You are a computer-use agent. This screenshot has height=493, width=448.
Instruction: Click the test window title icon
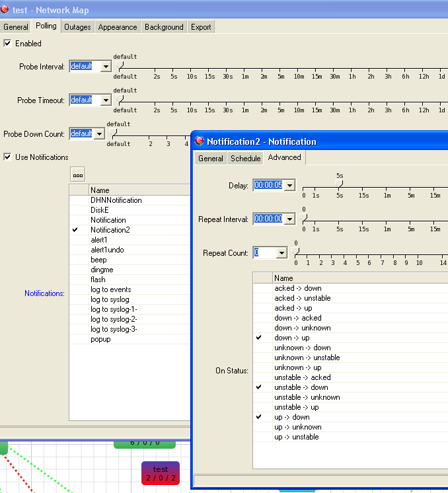(x=6, y=10)
